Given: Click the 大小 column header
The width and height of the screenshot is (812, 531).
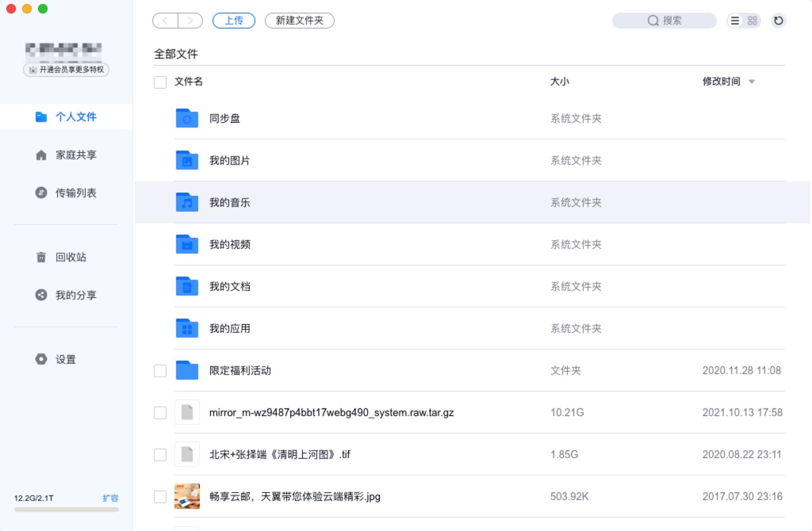Looking at the screenshot, I should point(560,82).
